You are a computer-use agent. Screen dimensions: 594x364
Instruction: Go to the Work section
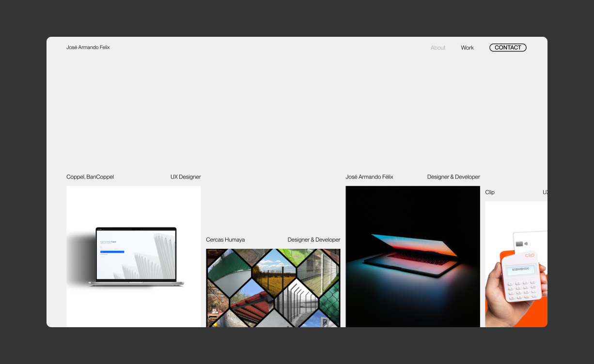(x=467, y=48)
